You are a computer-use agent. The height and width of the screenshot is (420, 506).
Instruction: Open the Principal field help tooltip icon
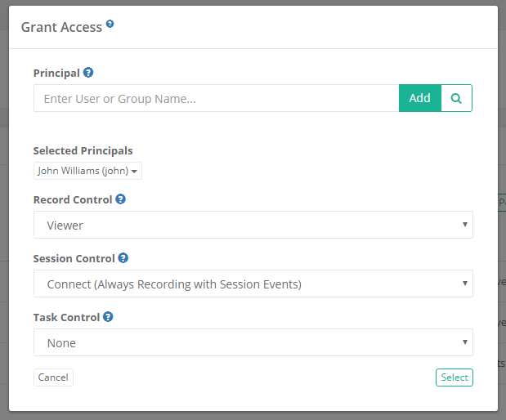[x=88, y=73]
